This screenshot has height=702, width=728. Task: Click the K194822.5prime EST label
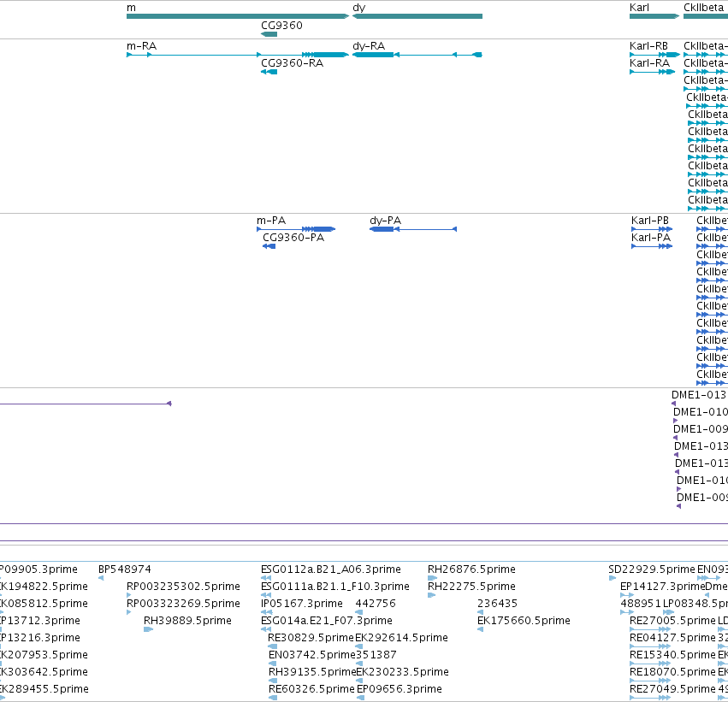[x=44, y=587]
